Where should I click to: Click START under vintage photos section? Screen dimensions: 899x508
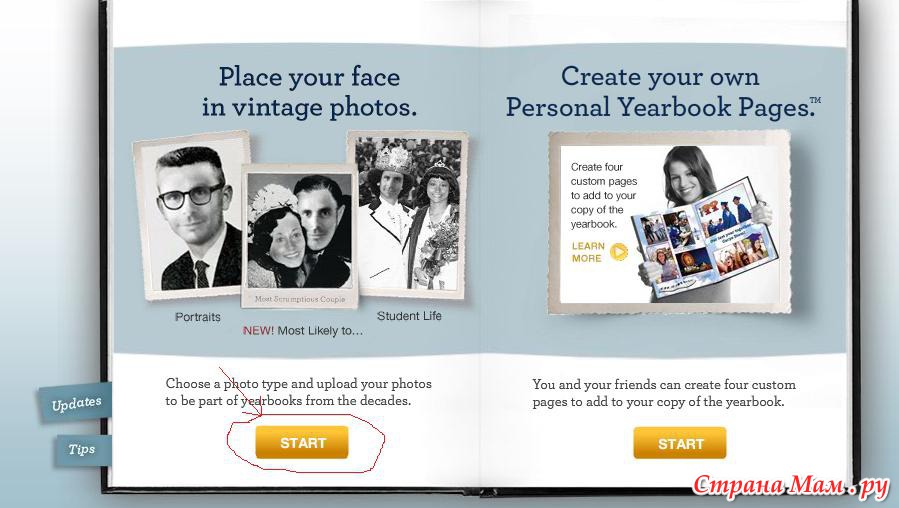coord(302,443)
